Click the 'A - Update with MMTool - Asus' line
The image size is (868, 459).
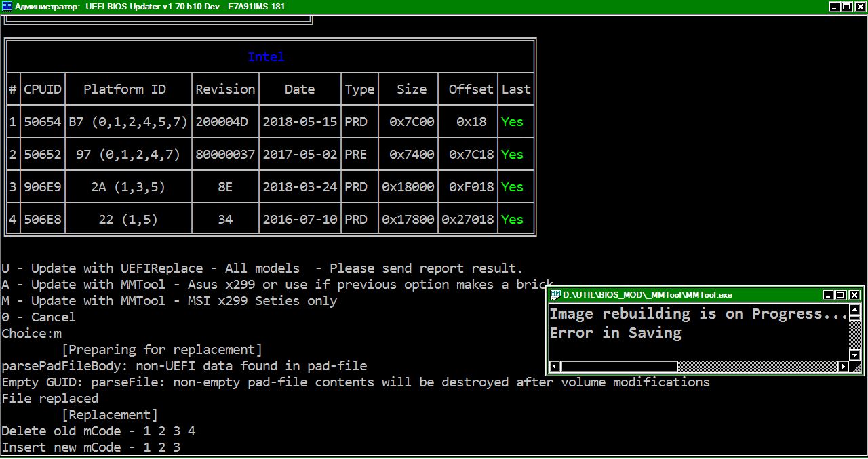click(x=278, y=285)
